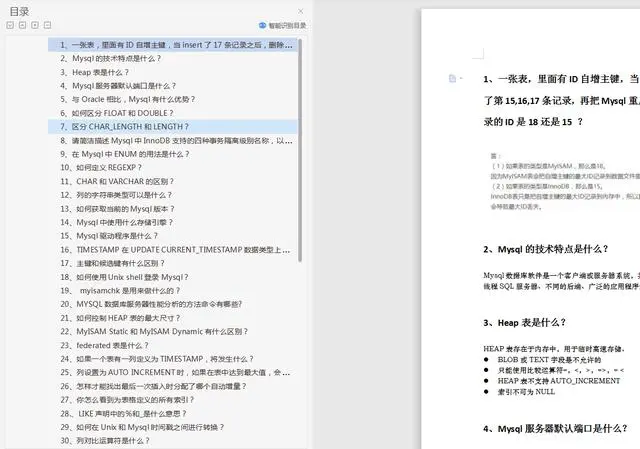The width and height of the screenshot is (640, 449).
Task: Click the expand-all chevron icon under 目录
Action: click(x=10, y=25)
